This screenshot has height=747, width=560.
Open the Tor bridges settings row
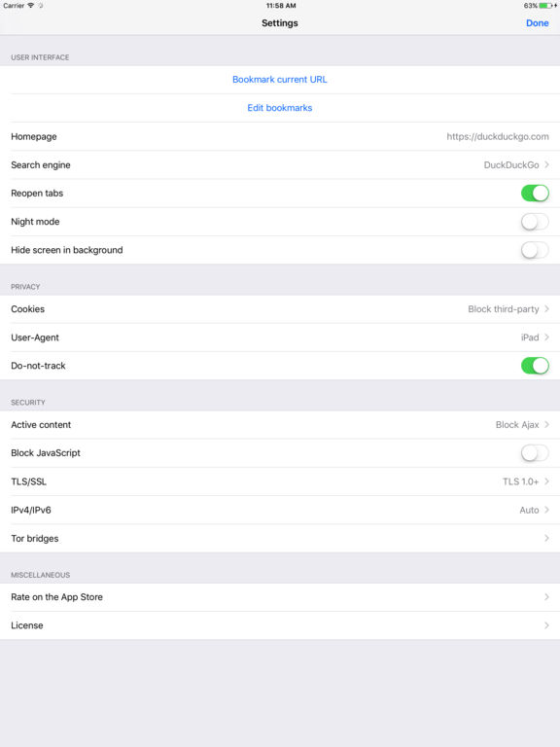click(280, 538)
